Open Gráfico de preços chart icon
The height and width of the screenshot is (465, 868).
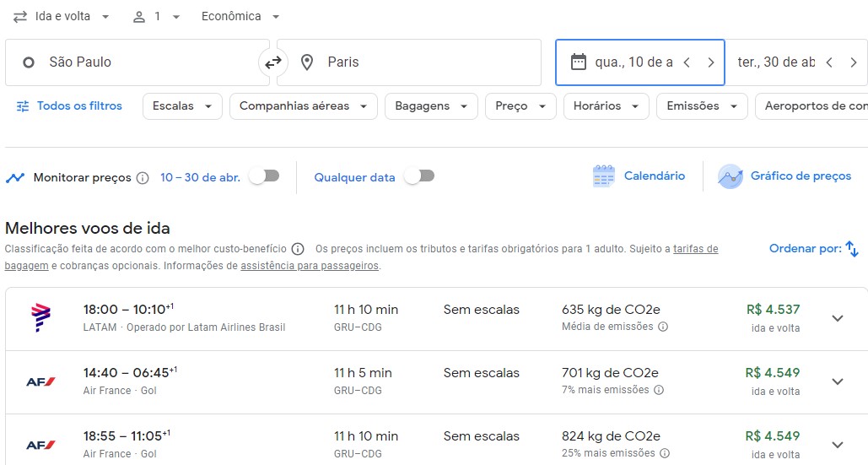point(730,176)
